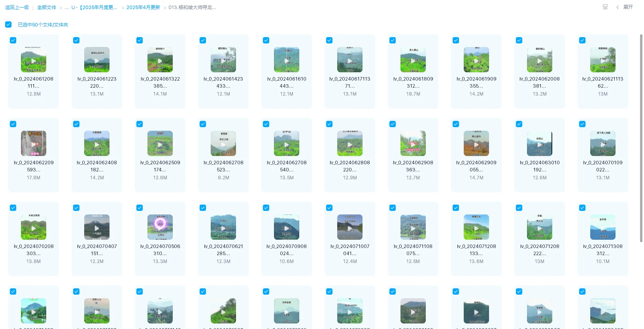Screen dimensions: 644x329
Task: Open U-【2025年月度更... breadcrumb folder
Action: pyautogui.click(x=94, y=8)
